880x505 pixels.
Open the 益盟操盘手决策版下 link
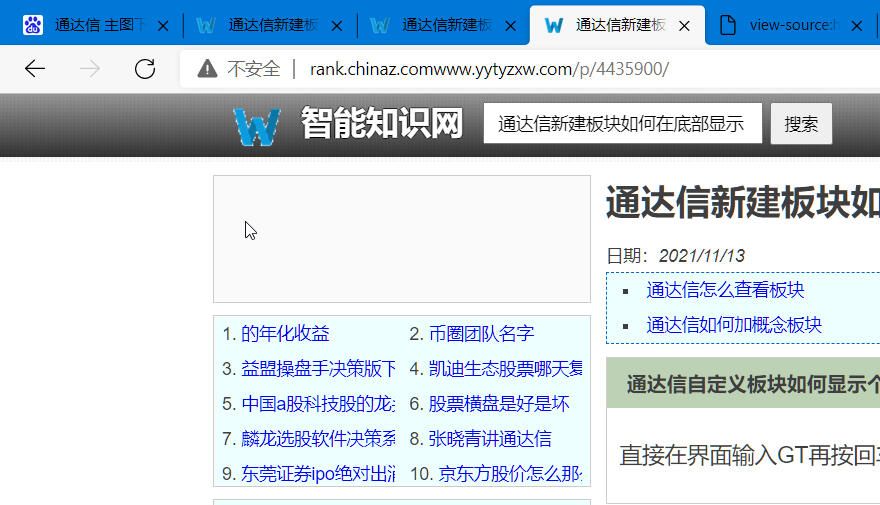coord(318,369)
